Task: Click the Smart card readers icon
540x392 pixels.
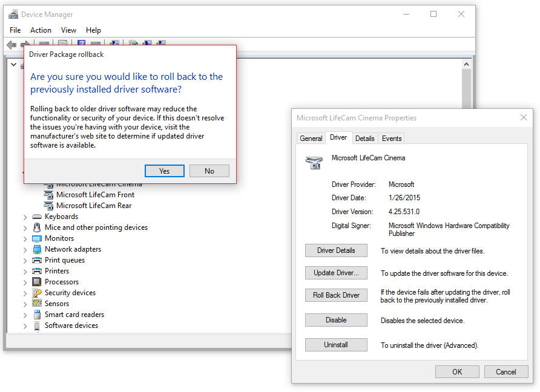Action: click(37, 315)
